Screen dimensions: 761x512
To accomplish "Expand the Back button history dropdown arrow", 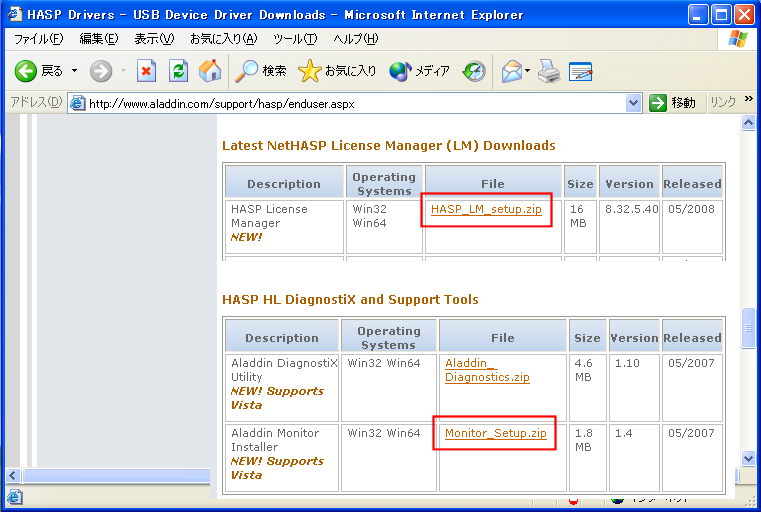I will pos(74,71).
